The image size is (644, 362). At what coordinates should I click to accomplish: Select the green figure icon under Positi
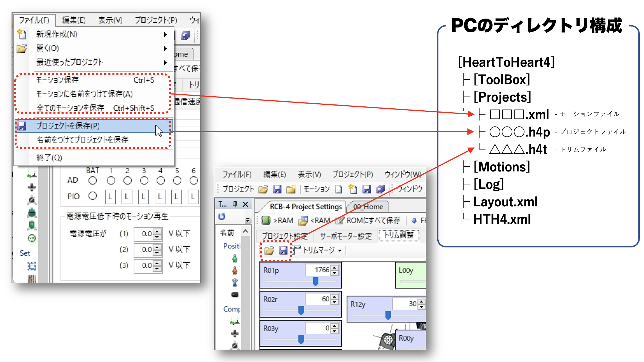pos(235,258)
